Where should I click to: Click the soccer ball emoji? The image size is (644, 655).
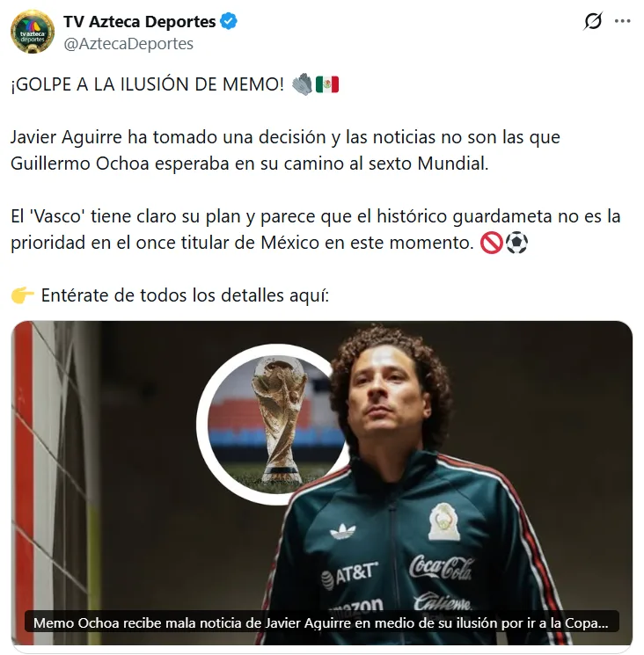pos(517,243)
